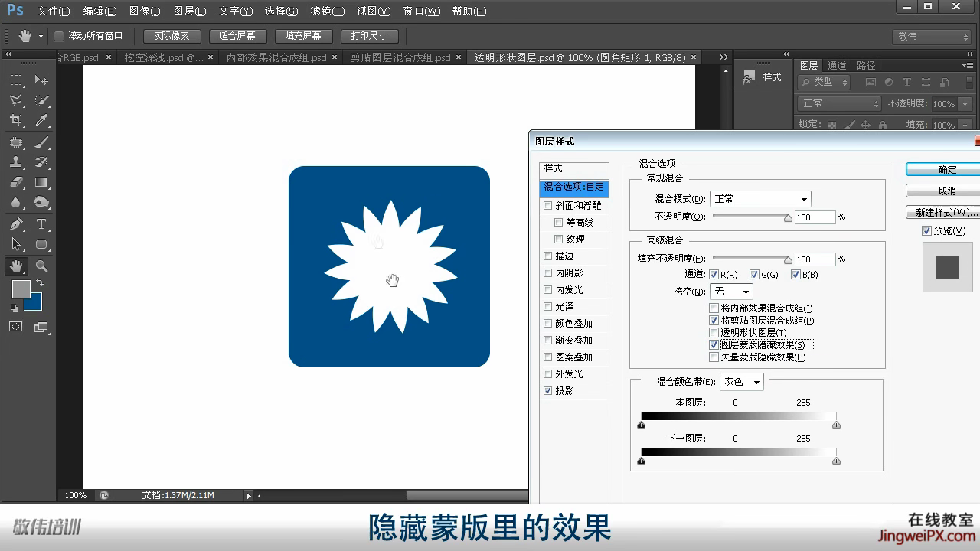Select the Rounded Rectangle shape tool
This screenshot has height=551, width=980.
(41, 244)
